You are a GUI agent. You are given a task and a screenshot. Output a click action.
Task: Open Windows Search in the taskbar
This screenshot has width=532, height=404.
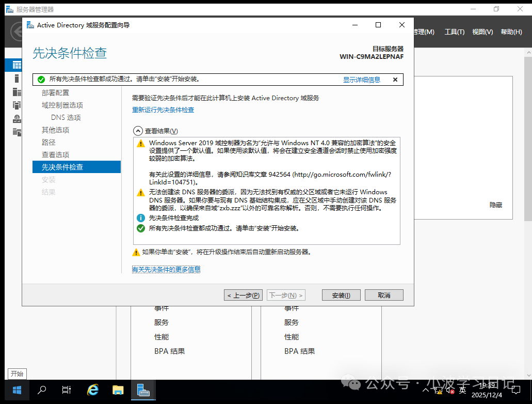click(41, 390)
